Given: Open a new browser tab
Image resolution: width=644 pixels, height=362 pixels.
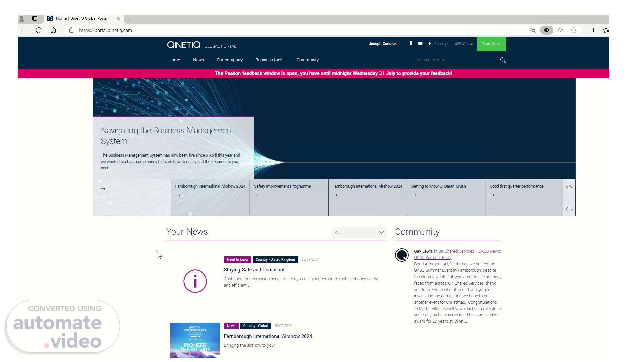Looking at the screenshot, I should tap(131, 18).
